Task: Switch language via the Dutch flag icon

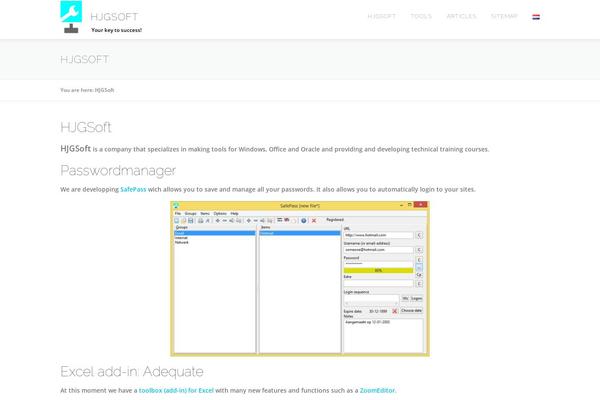Action: tap(536, 16)
